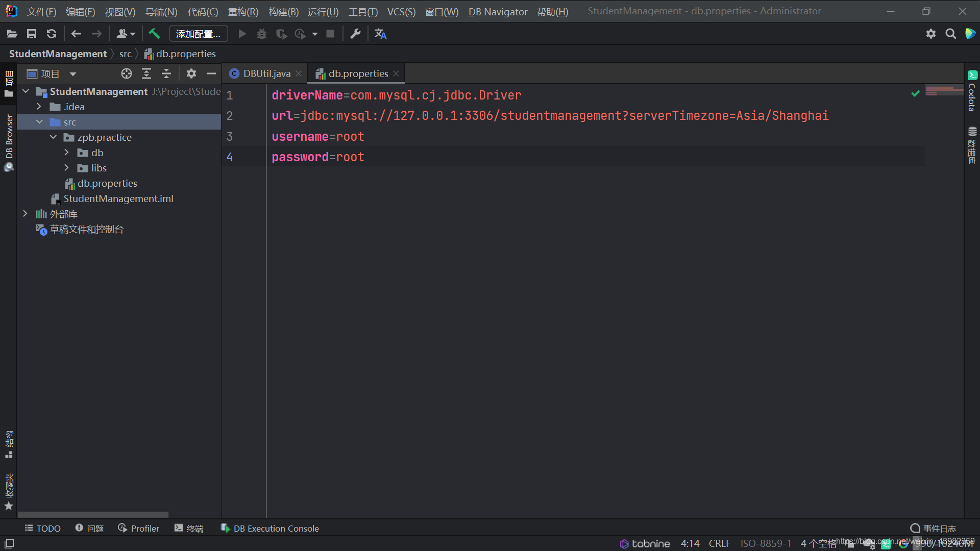The image size is (980, 551).
Task: Click the Save All disk icon
Action: (x=32, y=34)
